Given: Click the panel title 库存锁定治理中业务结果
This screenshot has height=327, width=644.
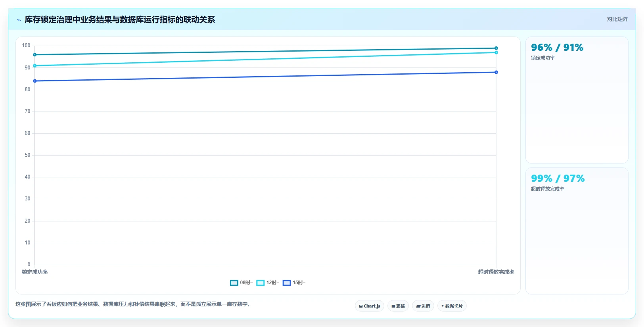Looking at the screenshot, I should tap(120, 20).
